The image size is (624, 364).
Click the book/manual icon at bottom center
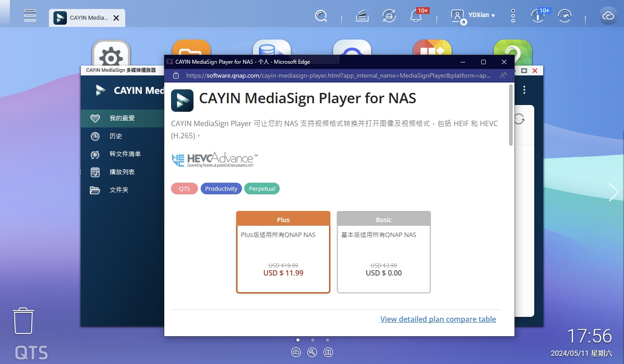pos(328,352)
